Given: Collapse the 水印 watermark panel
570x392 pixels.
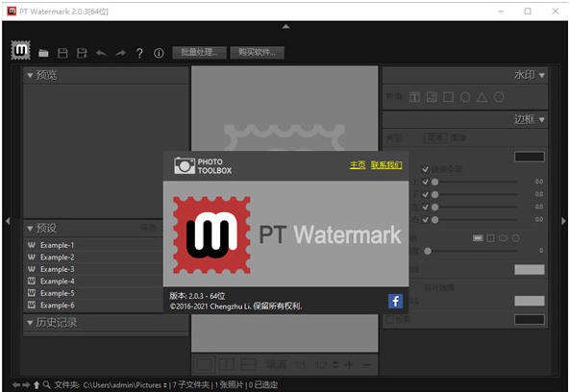Looking at the screenshot, I should (542, 75).
